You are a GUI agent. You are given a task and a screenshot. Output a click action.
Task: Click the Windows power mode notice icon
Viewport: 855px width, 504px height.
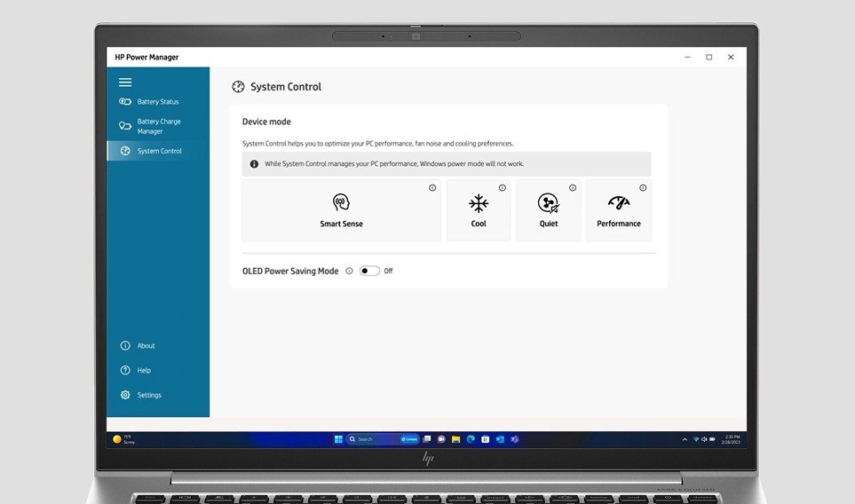point(254,164)
